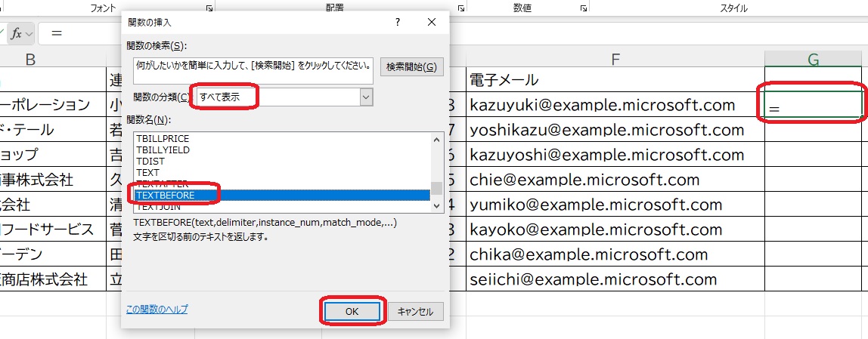The width and height of the screenshot is (868, 339).
Task: Click into the 関数の検索 text box
Action: coord(253,70)
